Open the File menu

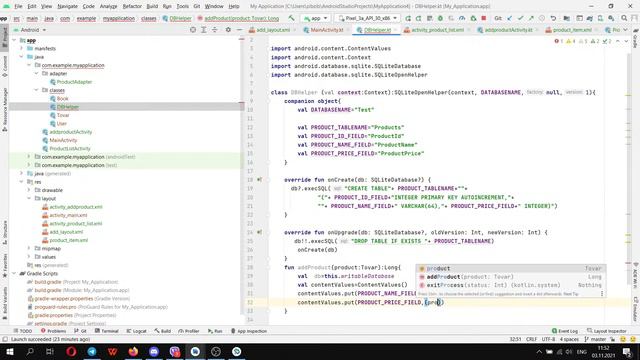(x=18, y=6)
